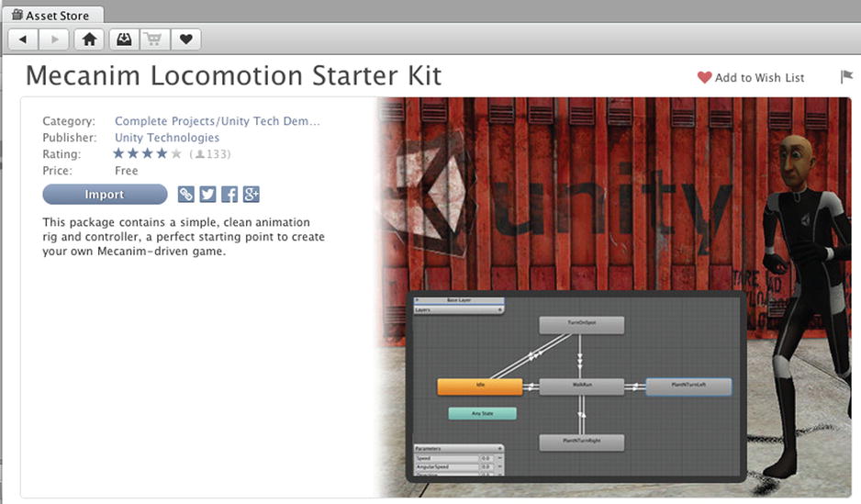The width and height of the screenshot is (861, 504).
Task: Click the package description paragraph
Action: [x=184, y=237]
